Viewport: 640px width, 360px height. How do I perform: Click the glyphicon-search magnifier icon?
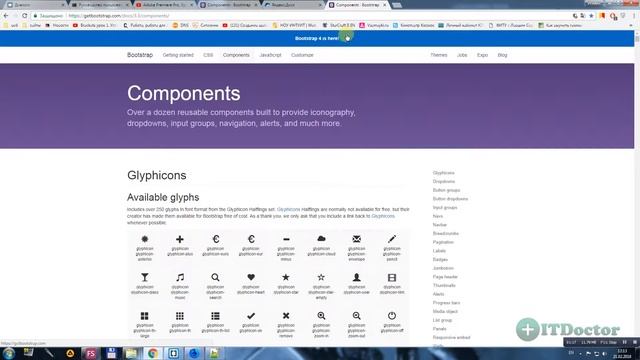click(216, 278)
